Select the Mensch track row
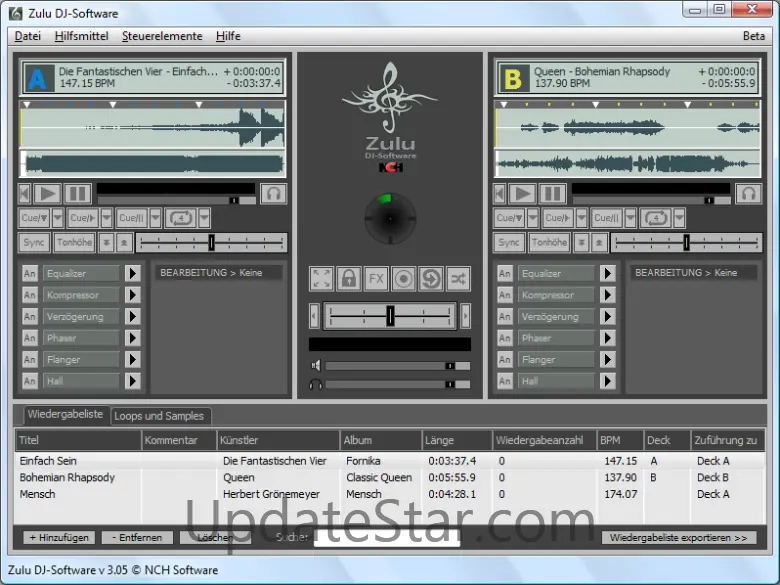Viewport: 780px width, 585px height. pyautogui.click(x=38, y=494)
